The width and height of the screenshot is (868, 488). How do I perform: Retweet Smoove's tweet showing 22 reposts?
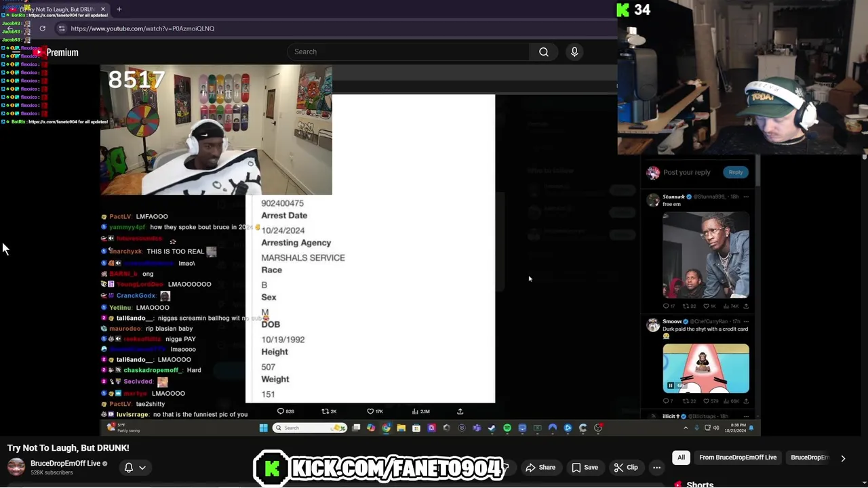point(686,401)
